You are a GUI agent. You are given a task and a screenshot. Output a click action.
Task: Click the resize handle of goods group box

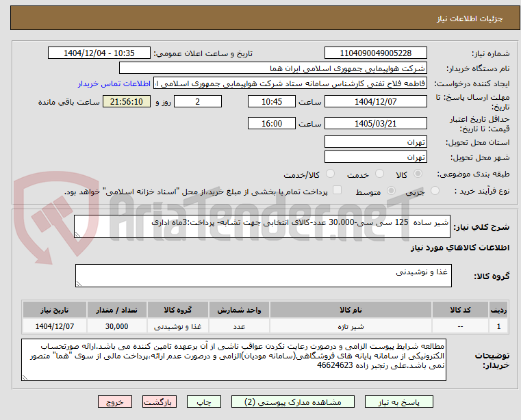pyautogui.click(x=79, y=284)
